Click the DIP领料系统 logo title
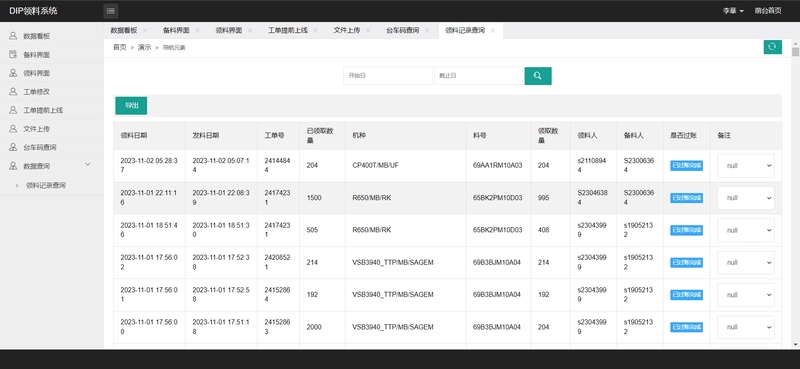Viewport: 800px width, 369px height. 33,11
